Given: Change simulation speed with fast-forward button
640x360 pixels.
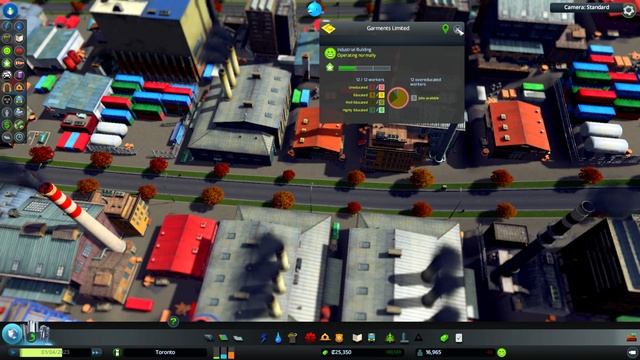Looking at the screenshot, I should 96,352.
